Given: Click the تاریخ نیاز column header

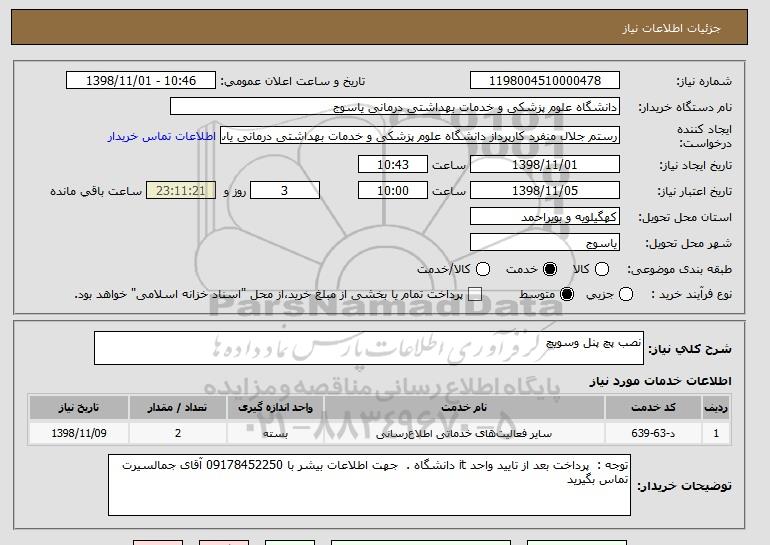Looking at the screenshot, I should point(79,408).
